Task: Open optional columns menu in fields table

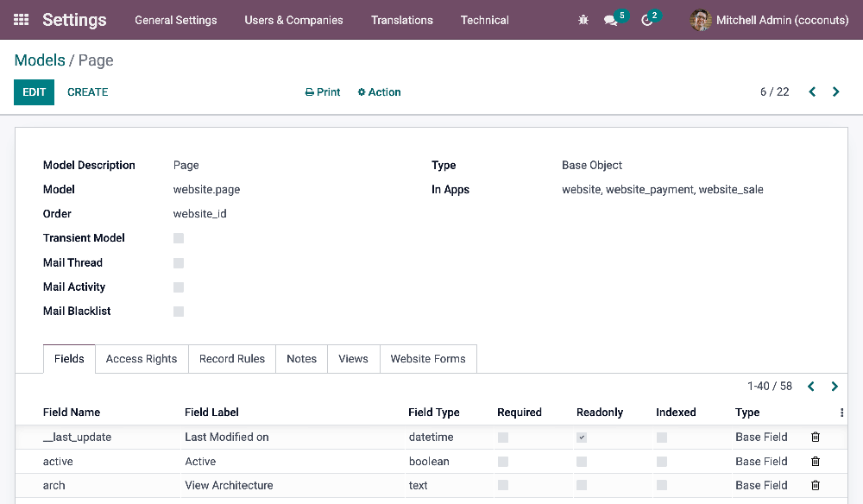Action: 841,413
